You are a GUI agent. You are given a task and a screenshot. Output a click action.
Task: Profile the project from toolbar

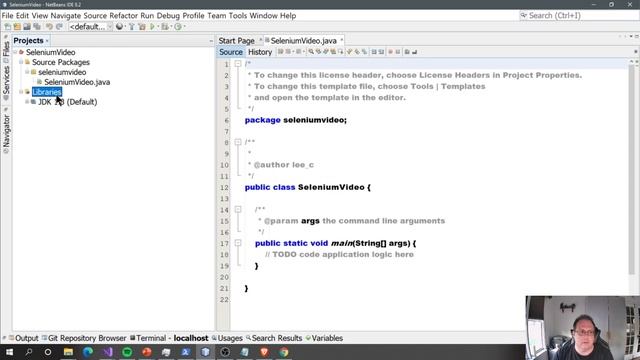(x=178, y=27)
